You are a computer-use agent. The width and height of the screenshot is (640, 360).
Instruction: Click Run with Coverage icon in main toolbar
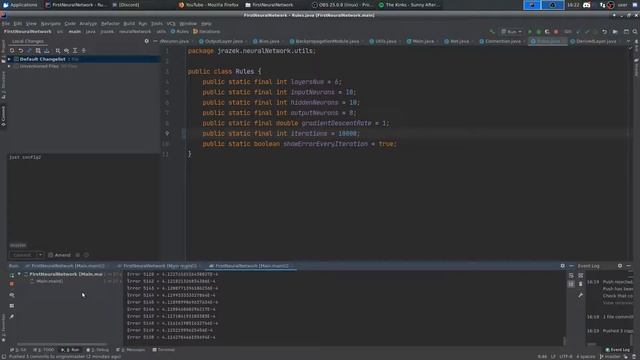[x=547, y=31]
